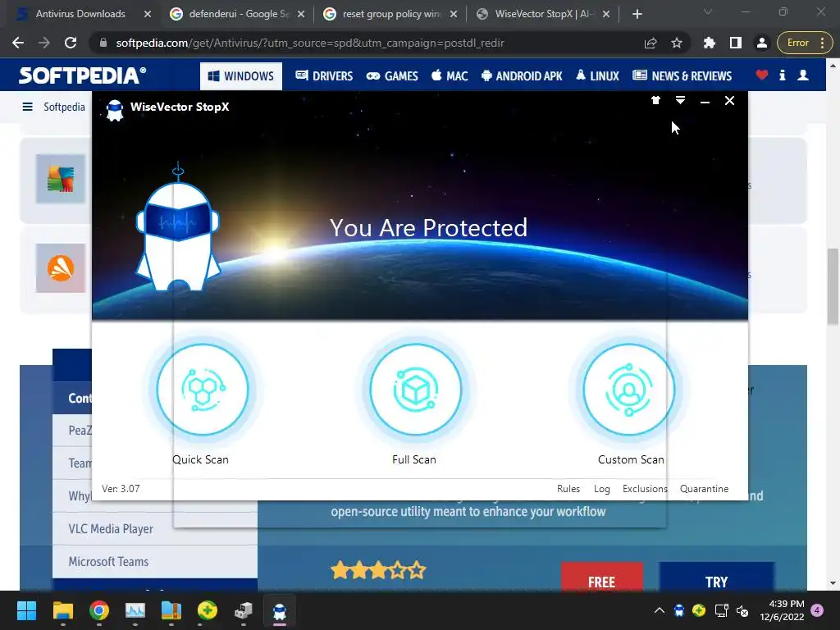
Task: Open the WiseVector dropdown menu arrow
Action: point(680,100)
